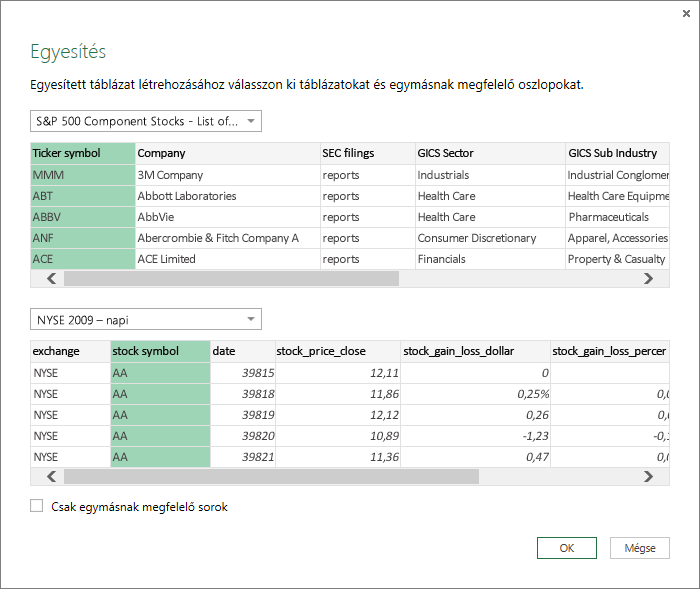Screen dimensions: 700x589
Task: Click the close price 11,36 cell
Action: click(x=338, y=457)
